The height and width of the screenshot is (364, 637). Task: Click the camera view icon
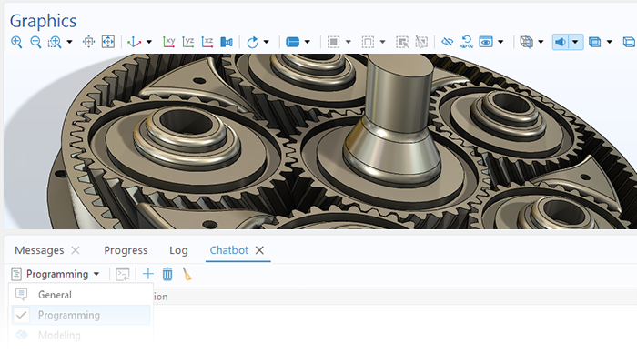[227, 42]
